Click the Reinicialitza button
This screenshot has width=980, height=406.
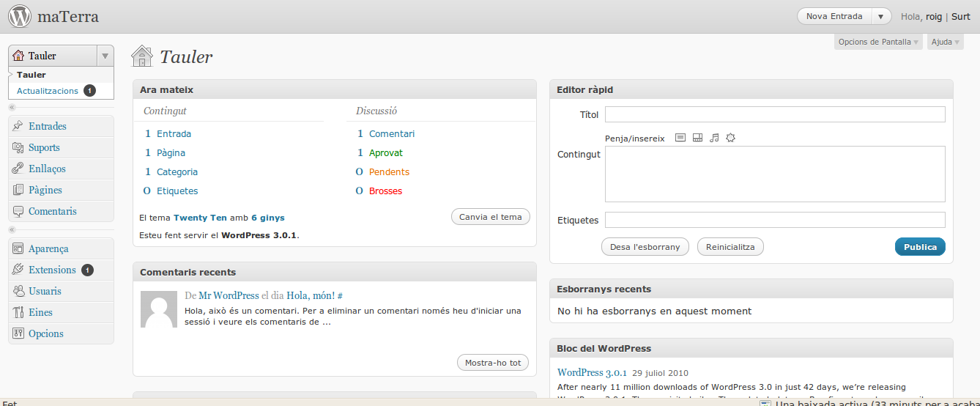pos(730,247)
